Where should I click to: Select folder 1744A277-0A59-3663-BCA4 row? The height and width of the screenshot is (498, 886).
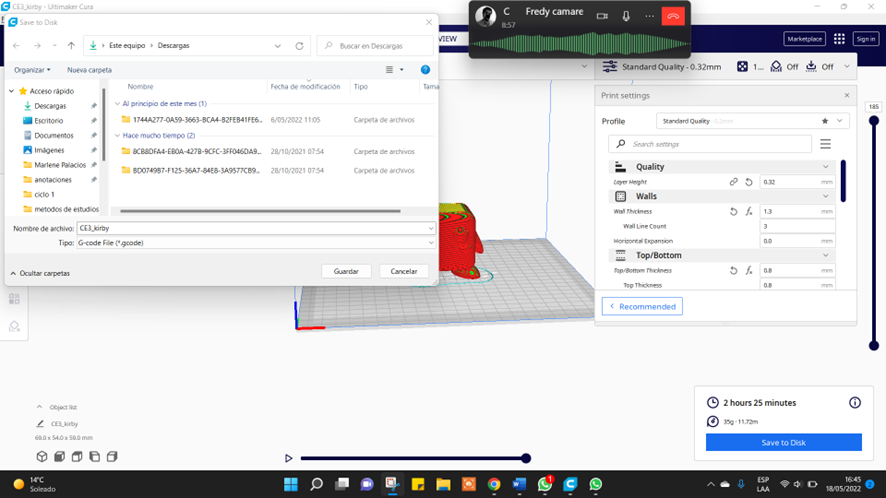tap(271, 120)
